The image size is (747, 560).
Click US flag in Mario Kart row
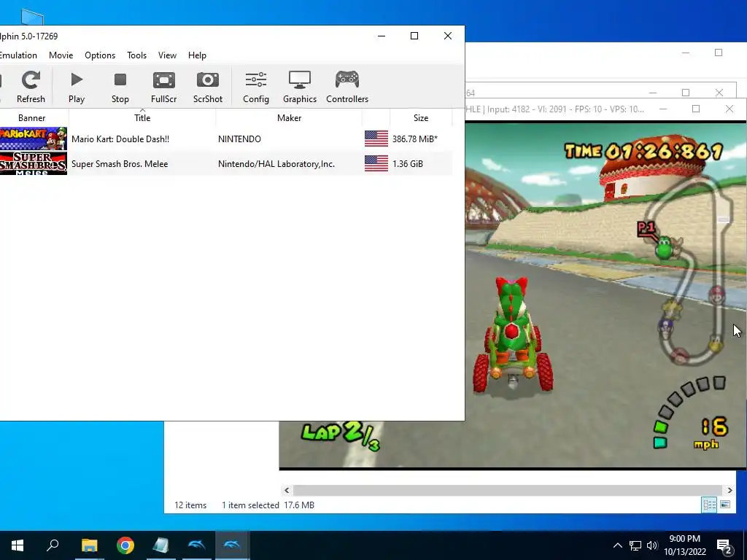pos(376,139)
